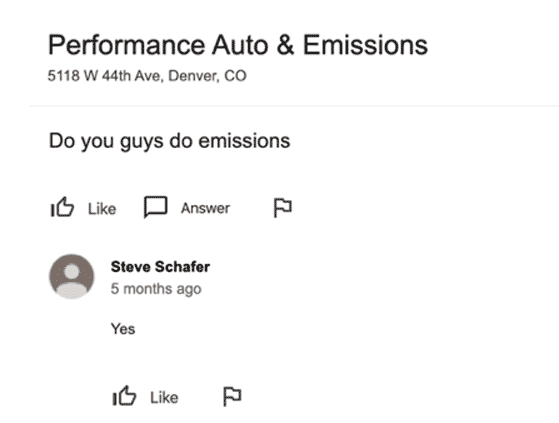This screenshot has height=423, width=559.
Task: Select the Performance Auto & Emissions heading
Action: coord(238,45)
